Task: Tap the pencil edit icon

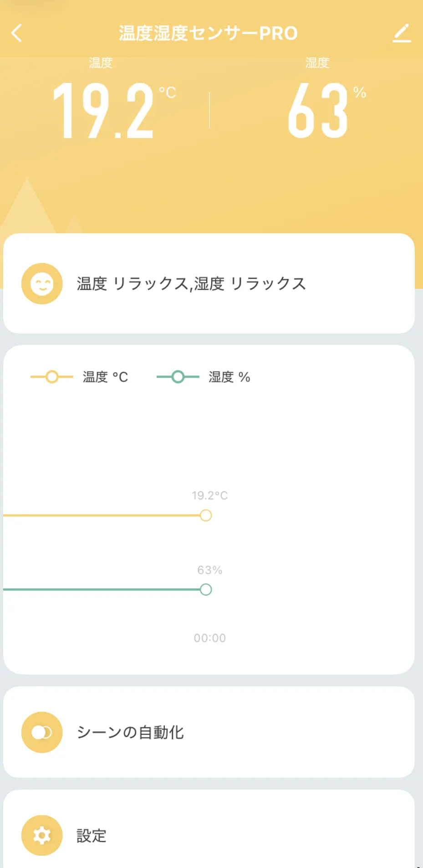Action: pyautogui.click(x=402, y=33)
